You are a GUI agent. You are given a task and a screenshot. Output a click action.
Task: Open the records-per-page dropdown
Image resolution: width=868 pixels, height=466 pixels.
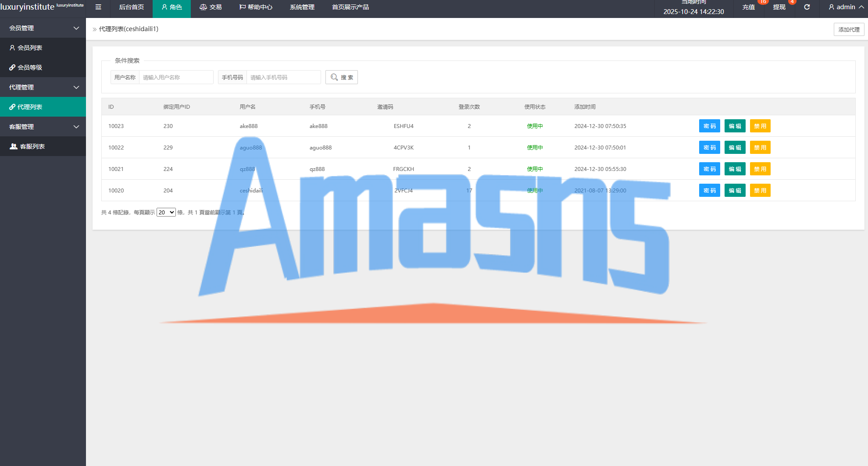point(166,212)
